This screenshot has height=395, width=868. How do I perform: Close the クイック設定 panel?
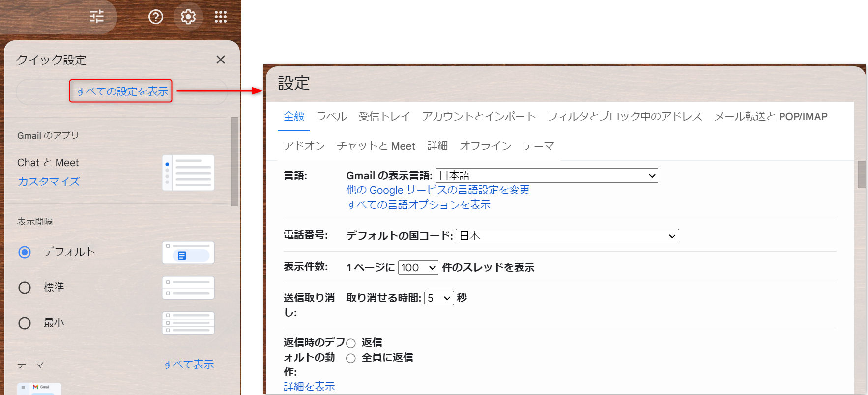(221, 60)
